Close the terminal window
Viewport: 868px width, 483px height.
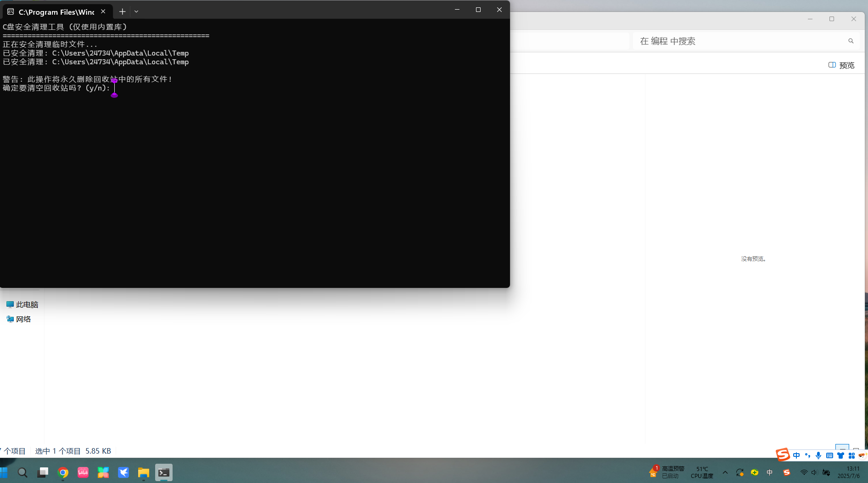point(499,10)
